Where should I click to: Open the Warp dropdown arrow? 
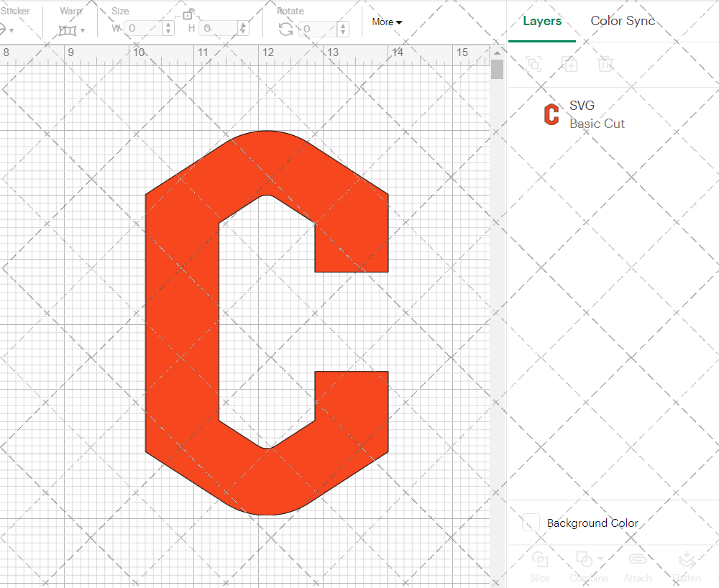(83, 30)
